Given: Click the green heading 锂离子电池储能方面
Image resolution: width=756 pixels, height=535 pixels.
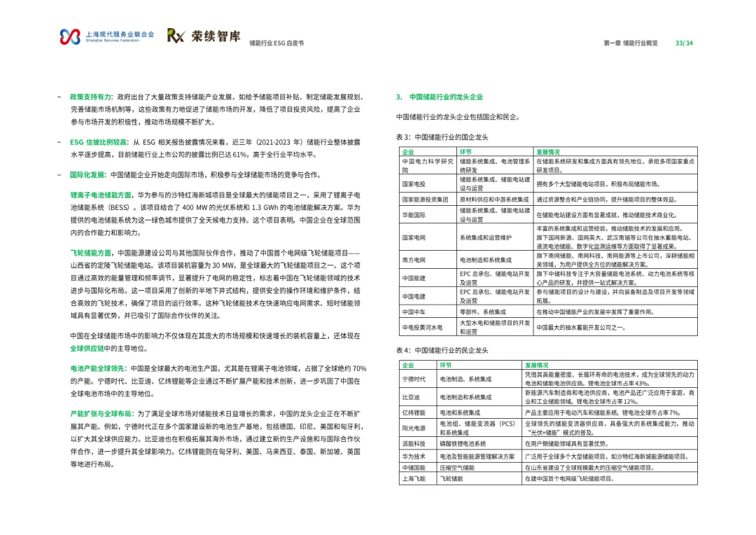Looking at the screenshot, I should click(x=101, y=195).
